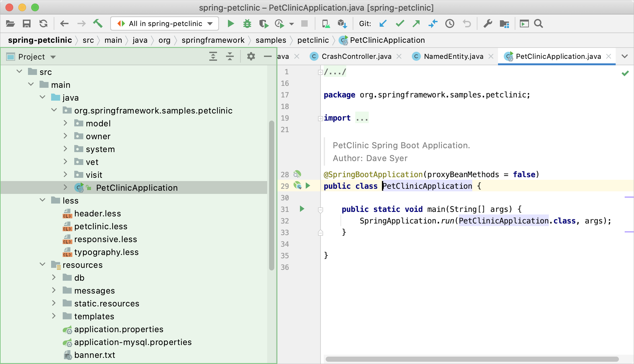Collapse the less folder
634x364 pixels.
(42, 200)
